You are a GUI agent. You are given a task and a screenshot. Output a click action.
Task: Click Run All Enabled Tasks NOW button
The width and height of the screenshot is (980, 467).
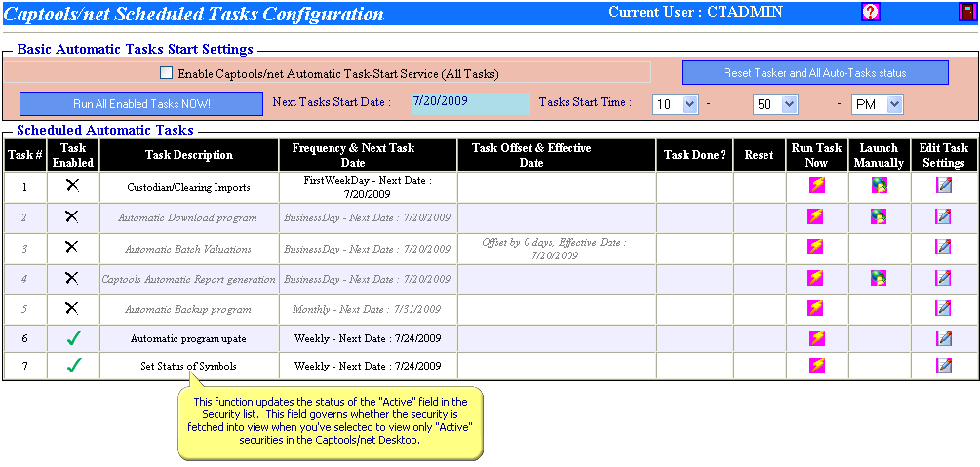point(141,103)
